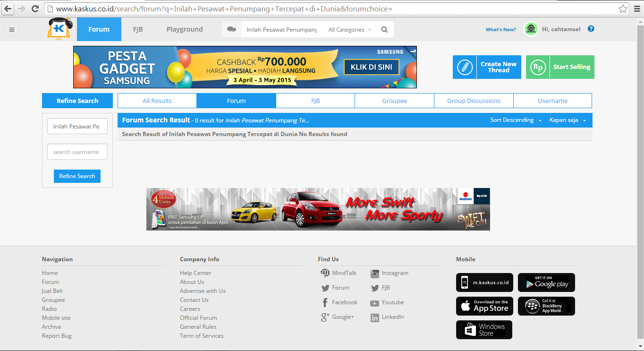The image size is (644, 351).
Task: Open the Twitter Forum link
Action: (335, 288)
